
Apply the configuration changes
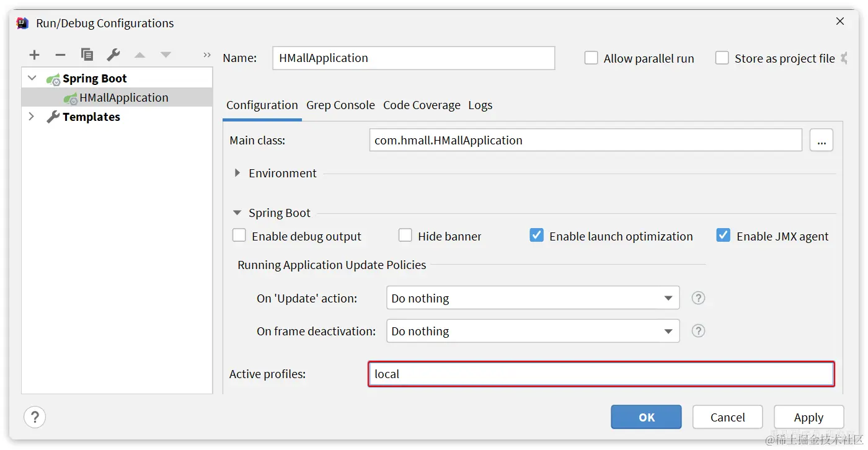pyautogui.click(x=809, y=417)
